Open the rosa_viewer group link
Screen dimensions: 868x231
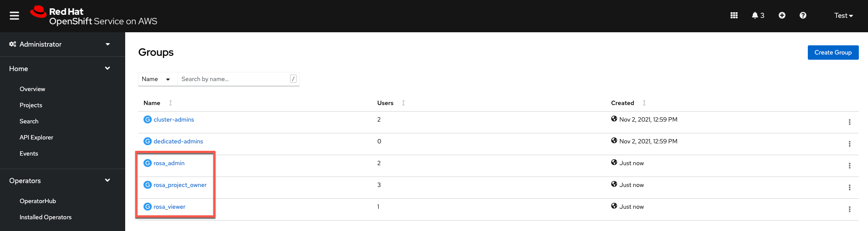tap(169, 207)
